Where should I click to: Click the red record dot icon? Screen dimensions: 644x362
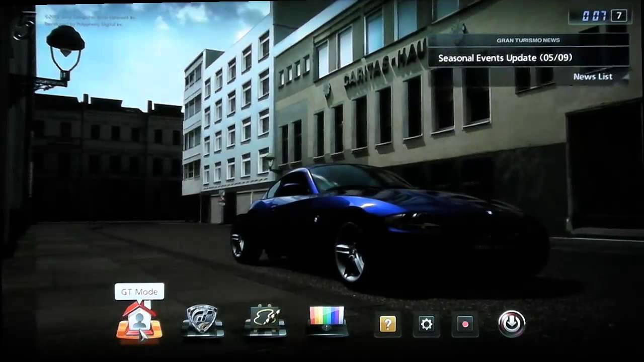465,324
